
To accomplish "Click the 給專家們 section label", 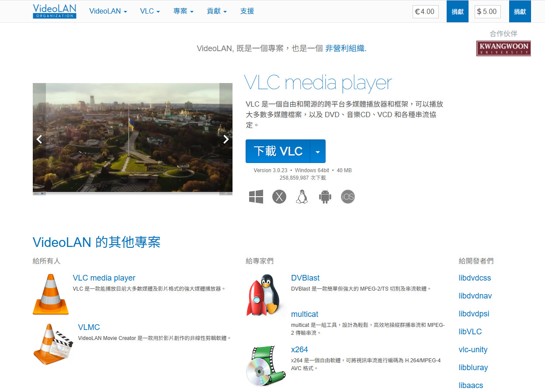I will coord(260,261).
